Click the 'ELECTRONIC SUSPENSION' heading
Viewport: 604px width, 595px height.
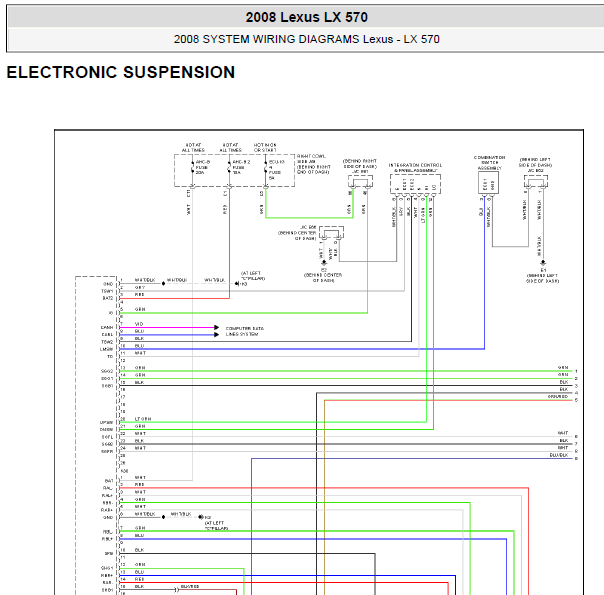point(121,72)
